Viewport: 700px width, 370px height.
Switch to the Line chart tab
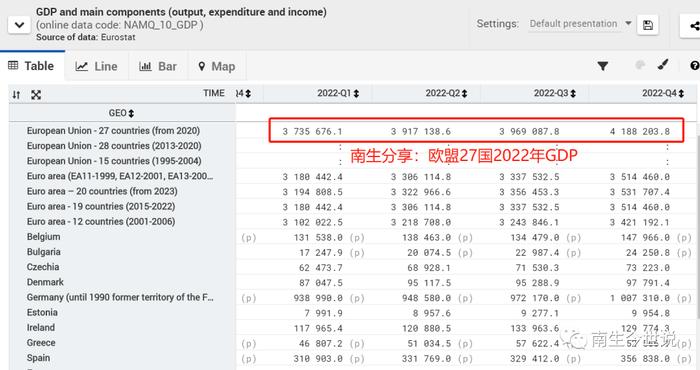(x=96, y=67)
